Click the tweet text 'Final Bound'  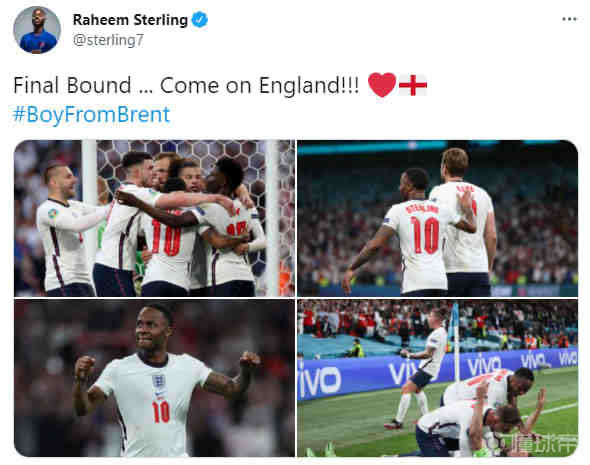point(72,85)
